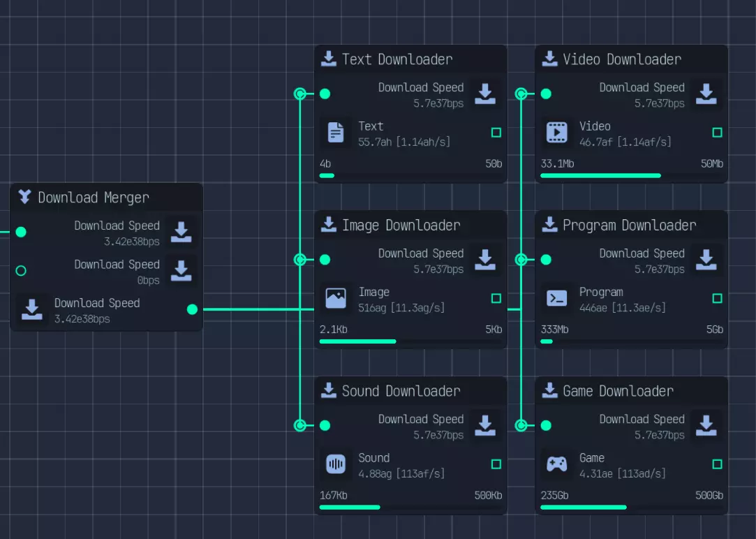Click the '33.1Mb' video progress label
This screenshot has width=756, height=539.
tap(557, 164)
